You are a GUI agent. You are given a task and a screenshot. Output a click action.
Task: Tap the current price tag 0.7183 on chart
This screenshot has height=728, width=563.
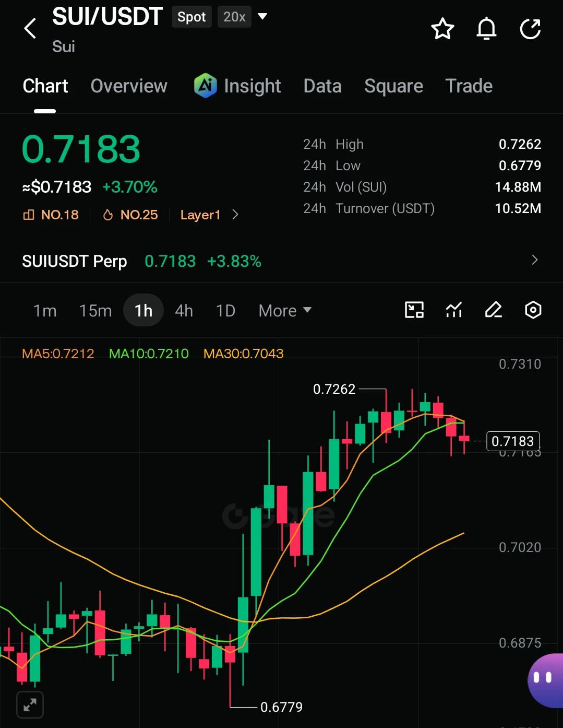pyautogui.click(x=513, y=441)
